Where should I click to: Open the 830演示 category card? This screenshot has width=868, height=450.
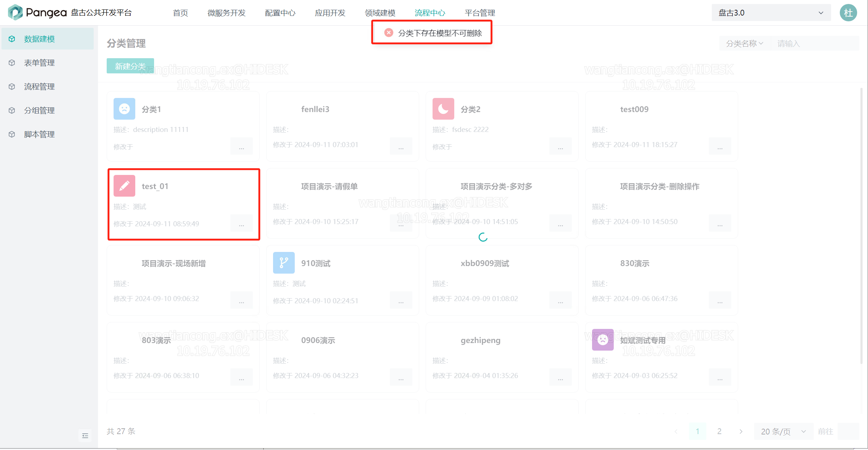tap(661, 280)
